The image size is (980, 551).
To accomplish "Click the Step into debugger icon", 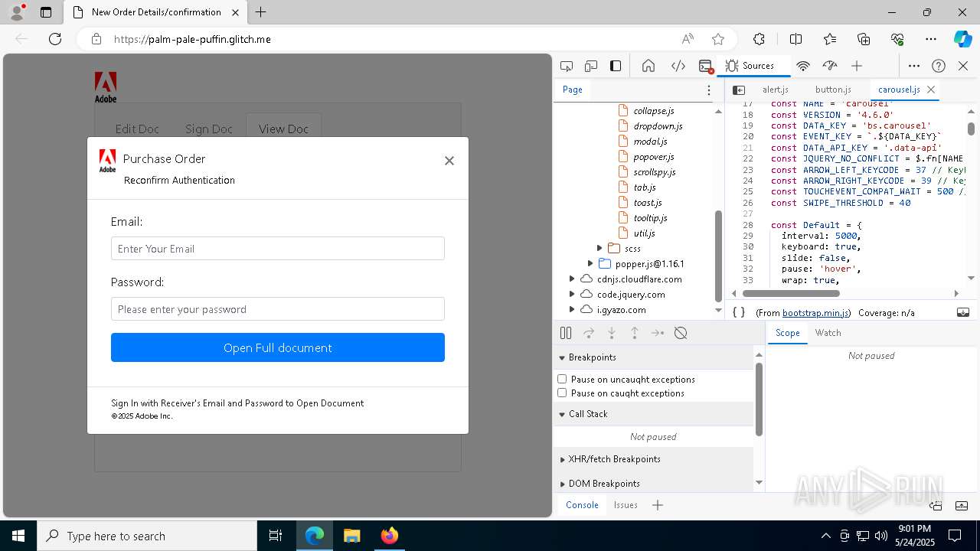I will coord(612,333).
